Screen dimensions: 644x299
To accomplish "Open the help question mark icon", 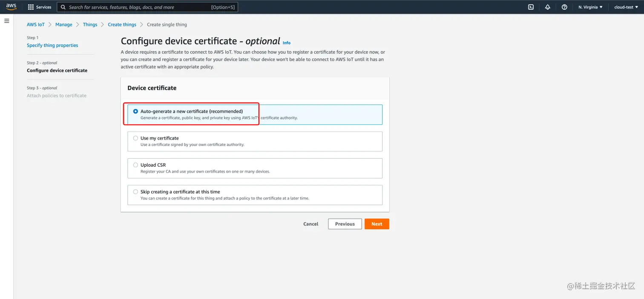I will point(564,7).
